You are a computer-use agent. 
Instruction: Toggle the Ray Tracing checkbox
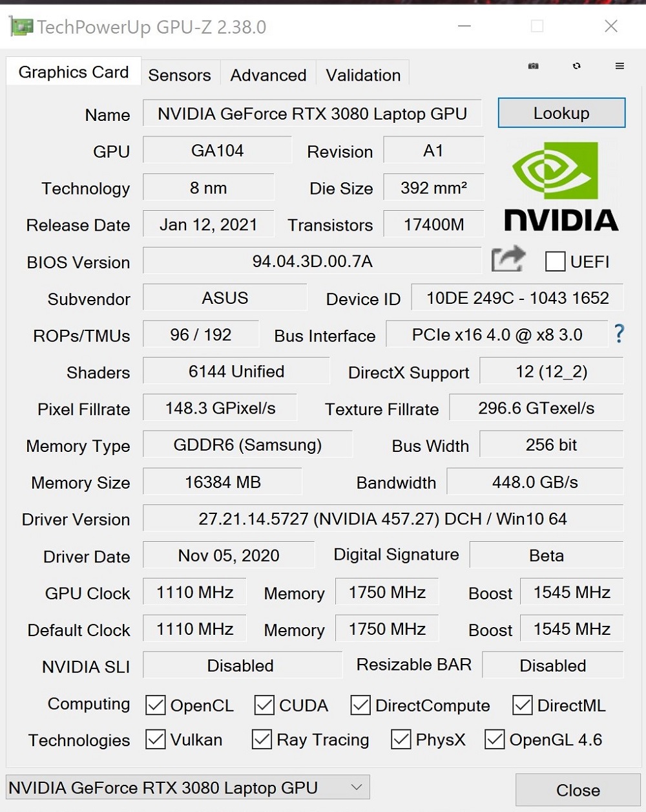262,739
